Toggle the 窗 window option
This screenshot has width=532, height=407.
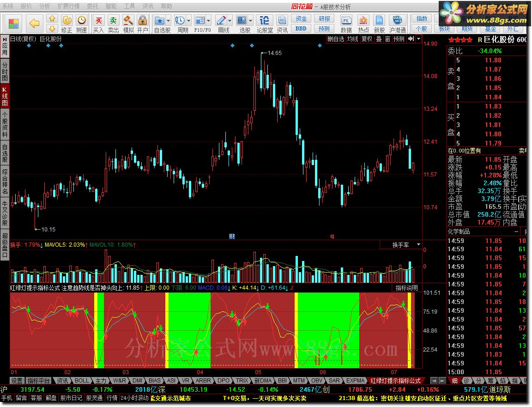coord(388,39)
